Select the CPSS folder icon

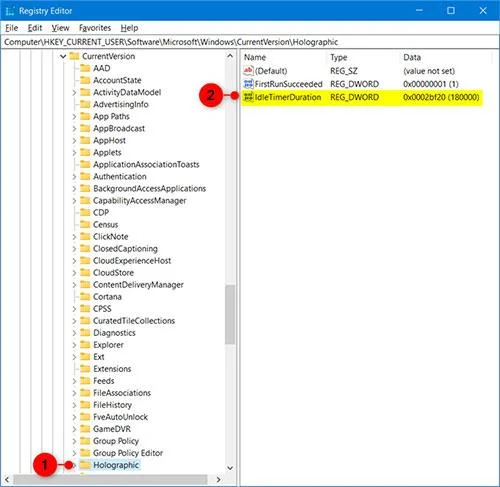(85, 309)
